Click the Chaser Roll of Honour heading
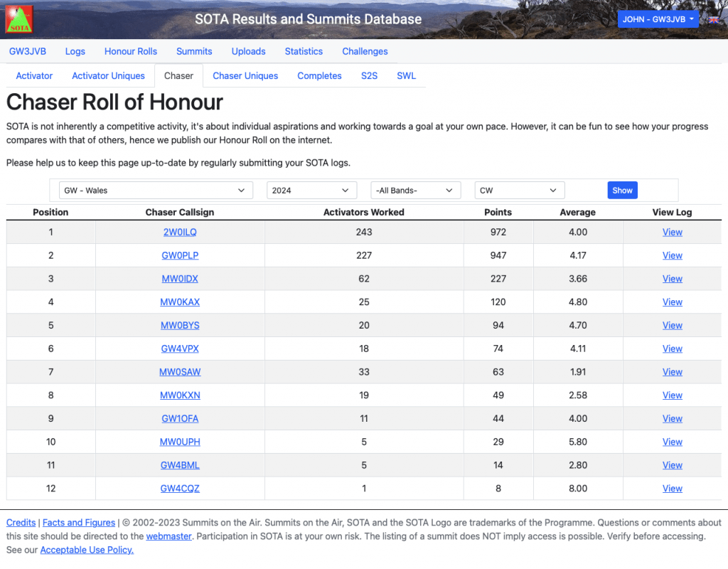728x569 pixels. pyautogui.click(x=114, y=102)
